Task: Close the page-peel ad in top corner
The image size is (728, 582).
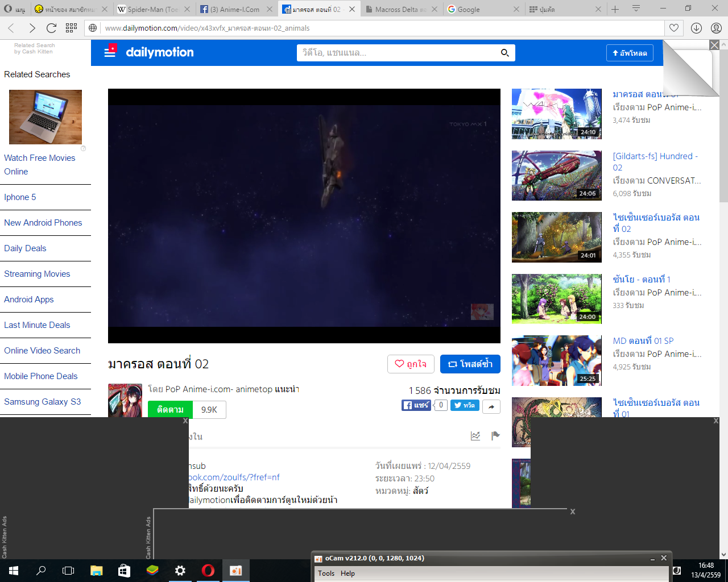Action: (714, 45)
